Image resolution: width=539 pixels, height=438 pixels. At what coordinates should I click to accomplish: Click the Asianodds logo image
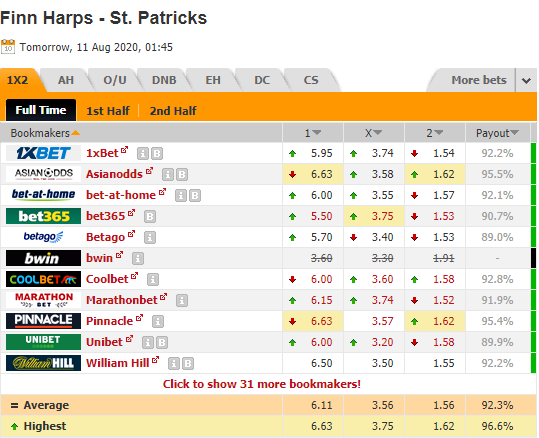[x=43, y=174]
